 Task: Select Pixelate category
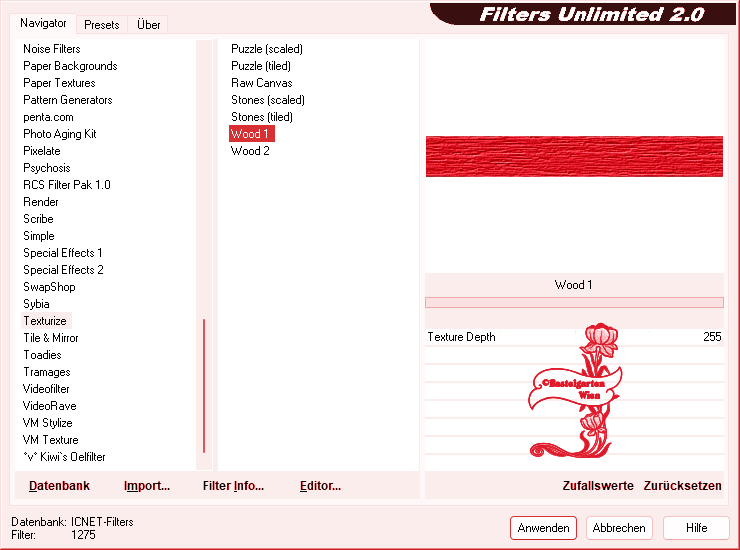coord(42,151)
